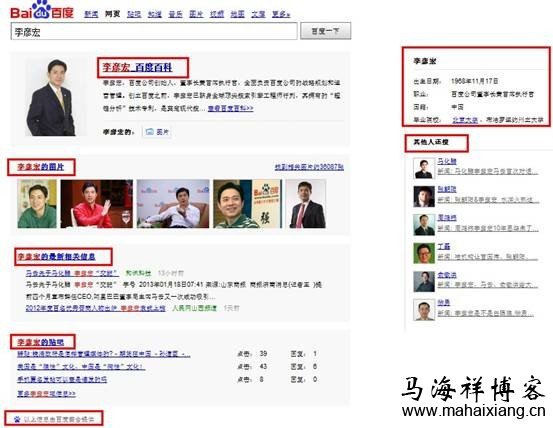The width and height of the screenshot is (553, 428).
Task: Open the first news headline about 马化腾
Action: point(72,273)
